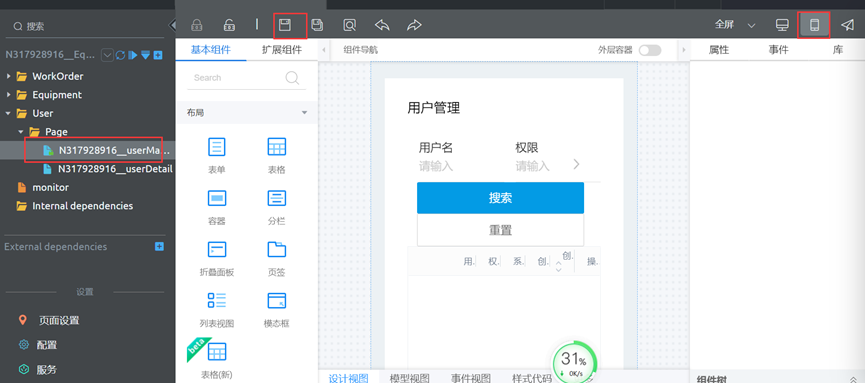Select the 折叠面板 collapse panel component

pos(216,258)
